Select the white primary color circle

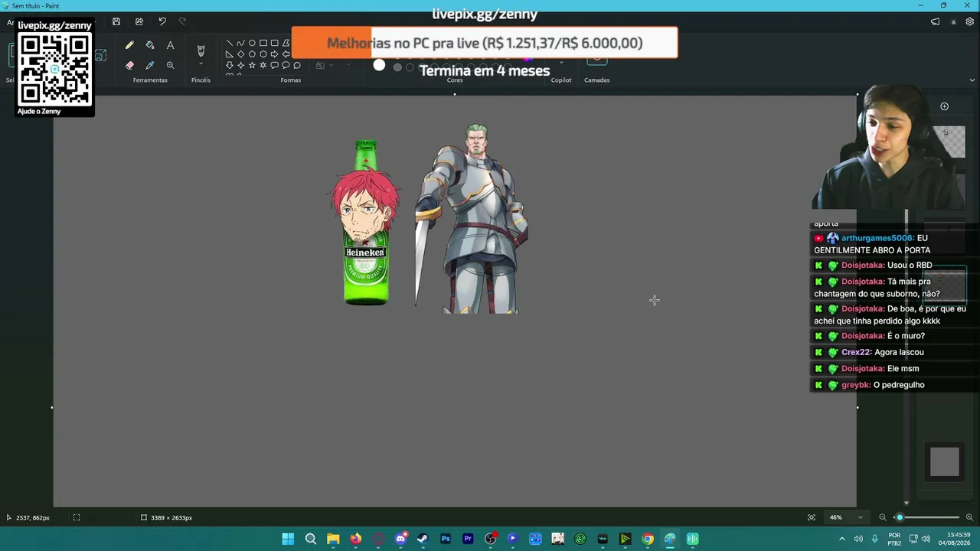pyautogui.click(x=379, y=65)
